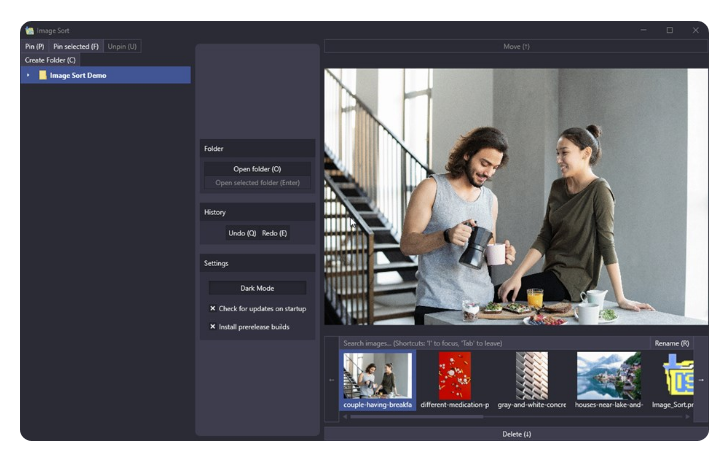Click the right arrow to show next images

[700, 380]
